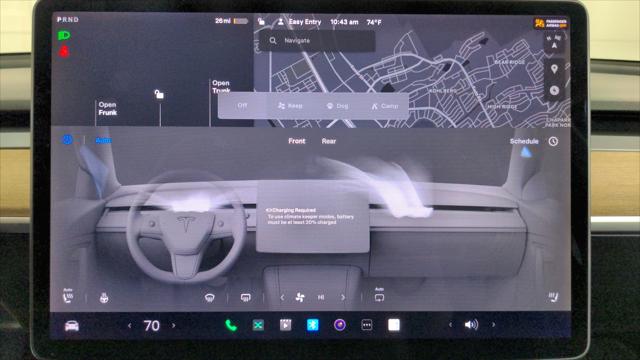The height and width of the screenshot is (360, 640).
Task: Select Dog mode
Action: 337,106
